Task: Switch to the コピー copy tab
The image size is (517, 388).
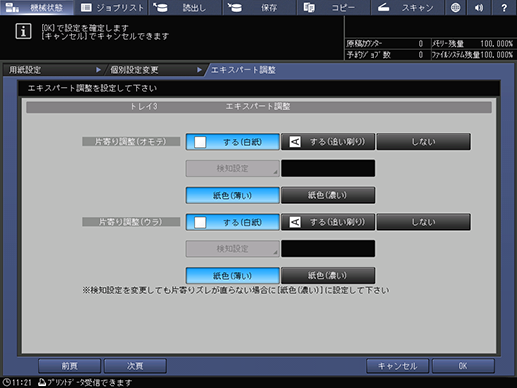Action: click(334, 7)
